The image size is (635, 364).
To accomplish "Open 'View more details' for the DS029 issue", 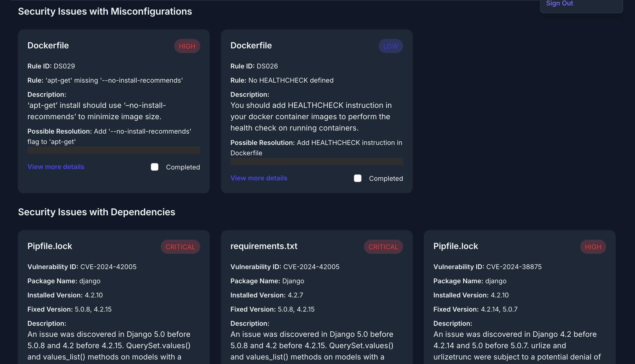I will pyautogui.click(x=56, y=166).
